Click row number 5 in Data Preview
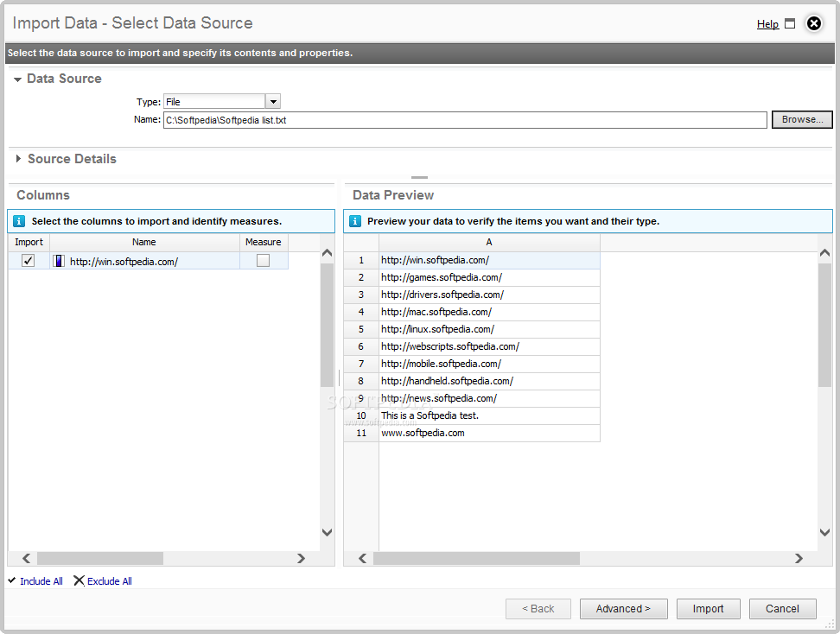 (x=361, y=329)
